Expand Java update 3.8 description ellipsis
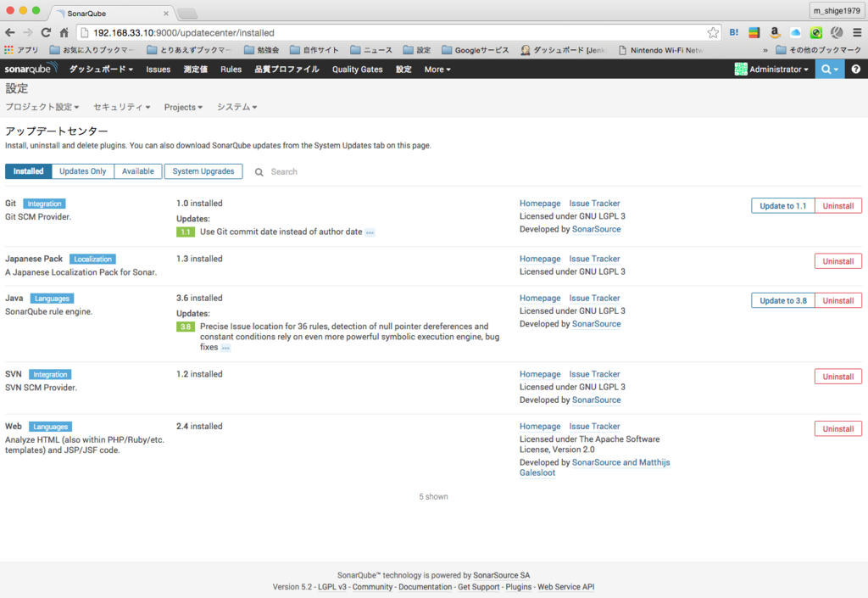 (x=225, y=348)
